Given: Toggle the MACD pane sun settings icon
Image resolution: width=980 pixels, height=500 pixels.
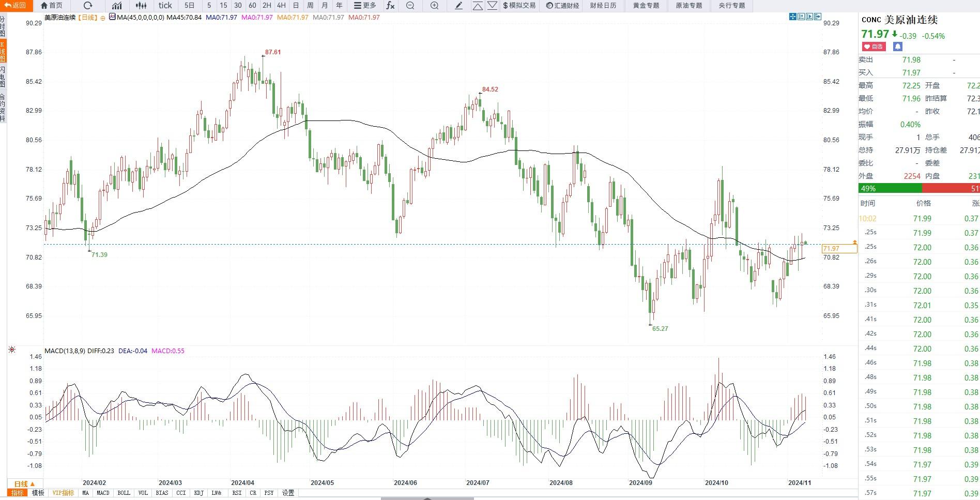Looking at the screenshot, I should point(12,350).
